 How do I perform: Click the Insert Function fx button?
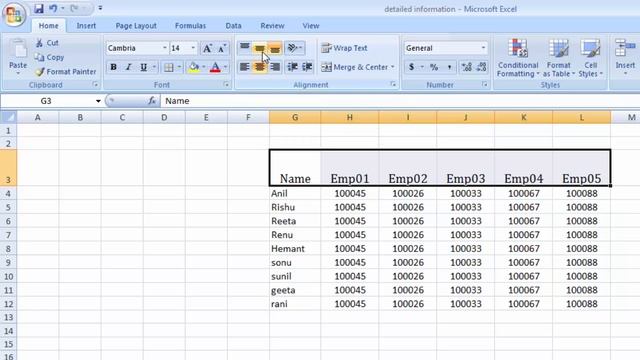pos(152,101)
